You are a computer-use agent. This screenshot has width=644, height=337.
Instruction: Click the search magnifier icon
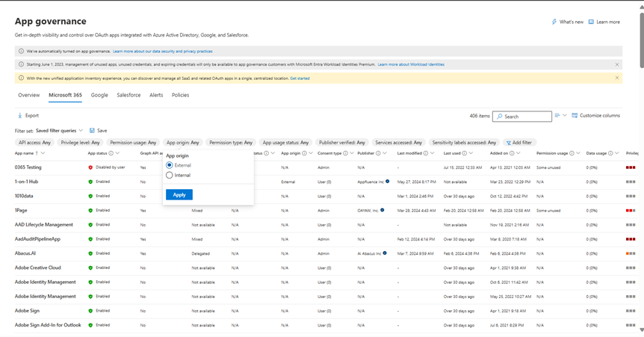point(499,117)
